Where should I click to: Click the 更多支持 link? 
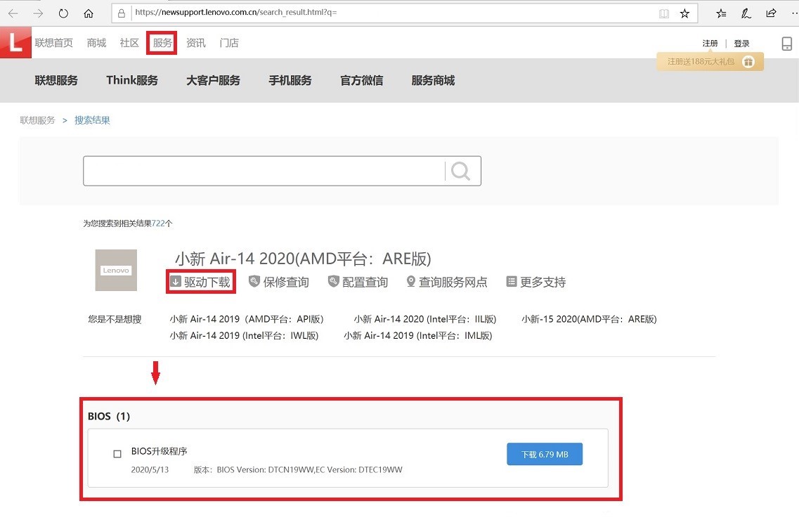click(543, 282)
